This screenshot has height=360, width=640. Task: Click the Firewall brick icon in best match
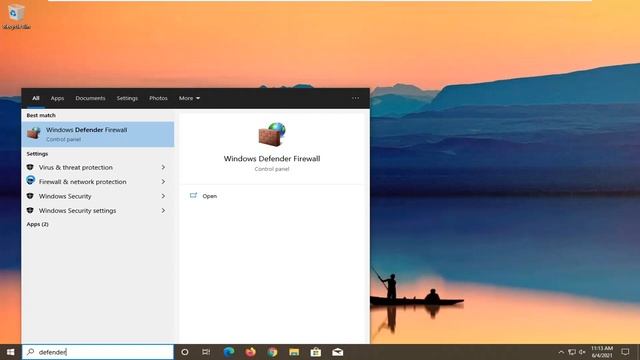coord(34,133)
